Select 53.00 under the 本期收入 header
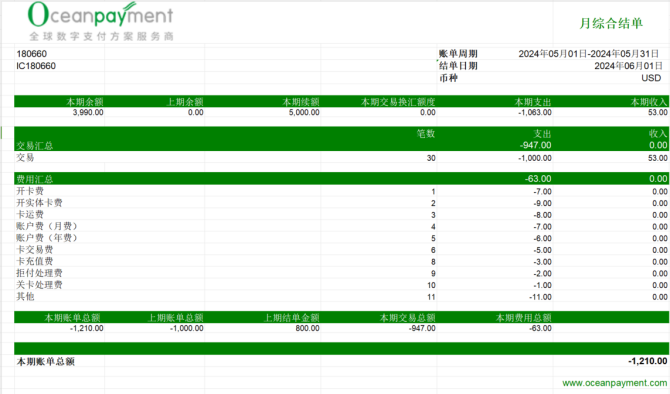 click(x=658, y=112)
